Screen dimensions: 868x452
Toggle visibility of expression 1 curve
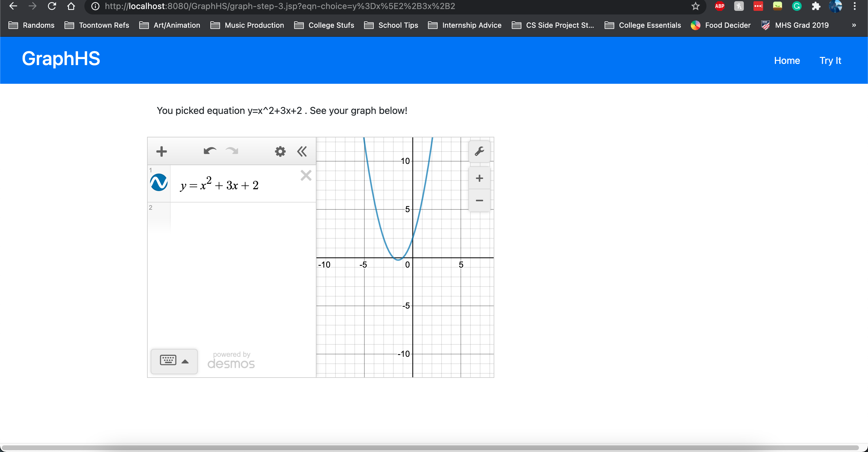[x=159, y=183]
